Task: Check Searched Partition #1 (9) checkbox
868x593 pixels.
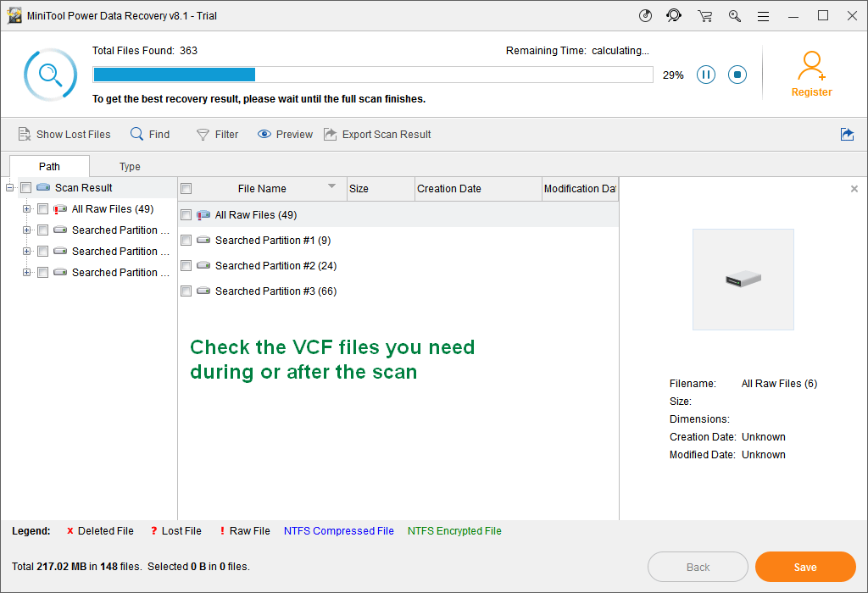Action: [x=186, y=240]
